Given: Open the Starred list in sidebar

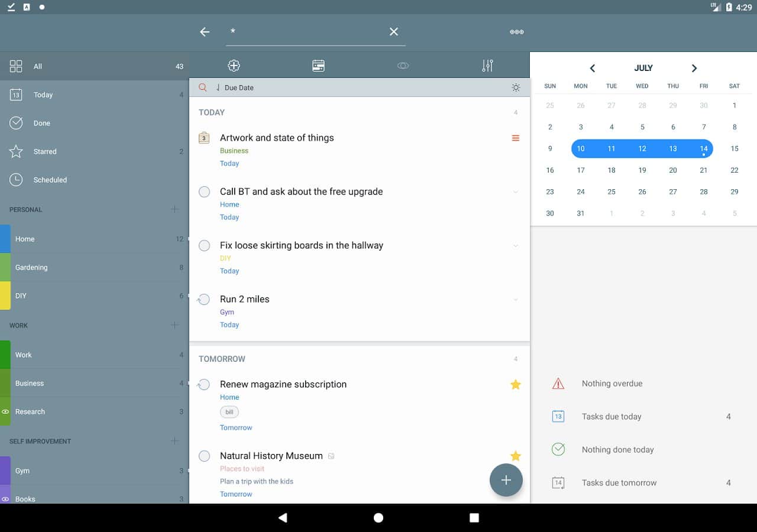Looking at the screenshot, I should click(45, 151).
